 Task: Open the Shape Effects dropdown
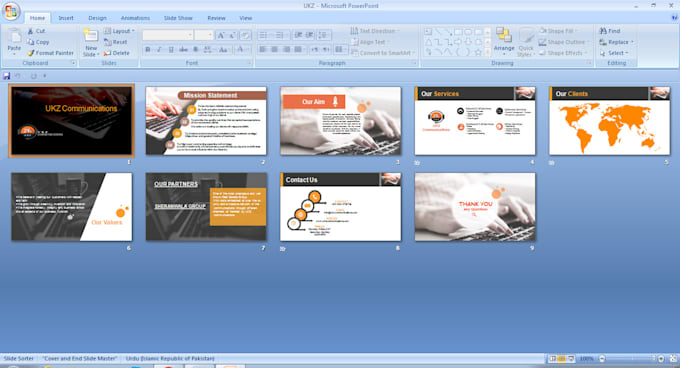pyautogui.click(x=562, y=53)
